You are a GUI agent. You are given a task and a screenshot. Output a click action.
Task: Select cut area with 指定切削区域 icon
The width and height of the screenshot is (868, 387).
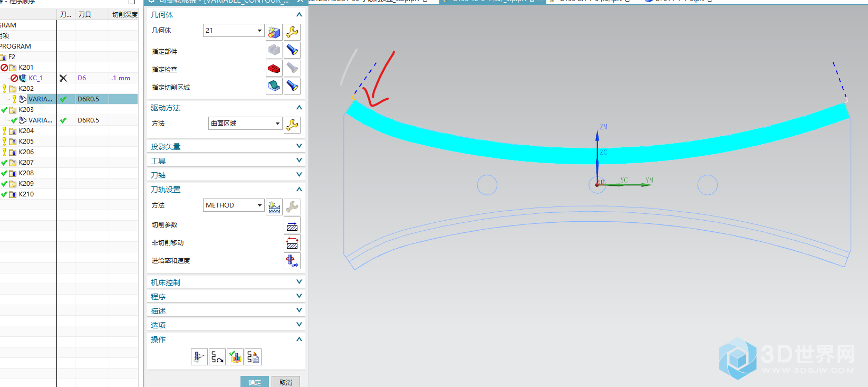point(274,86)
